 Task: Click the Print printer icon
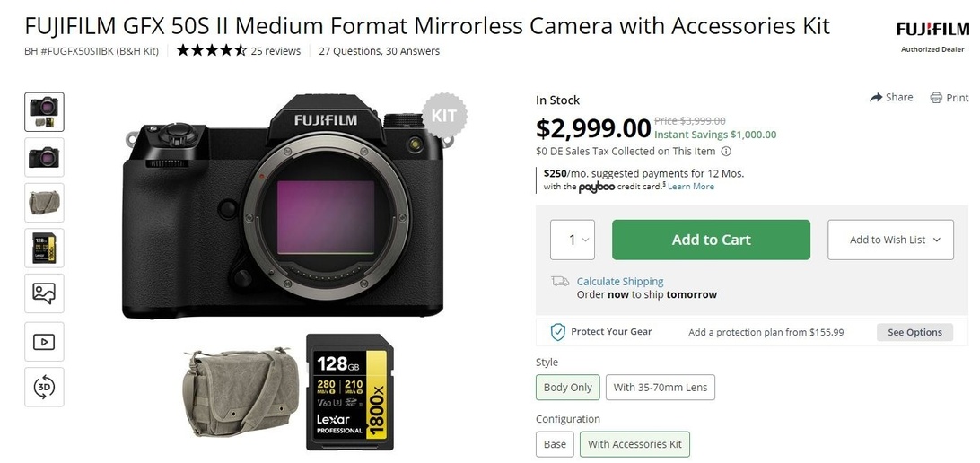click(936, 98)
